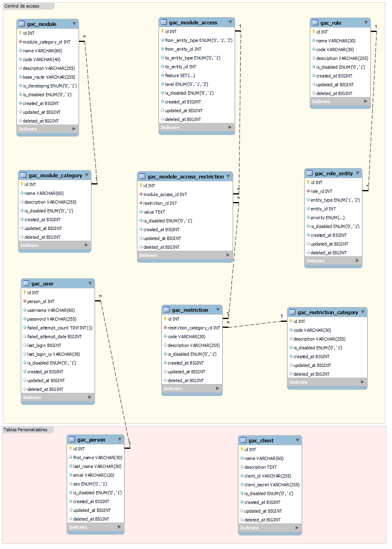Select the gac_module_access_restriction table title

(x=185, y=176)
